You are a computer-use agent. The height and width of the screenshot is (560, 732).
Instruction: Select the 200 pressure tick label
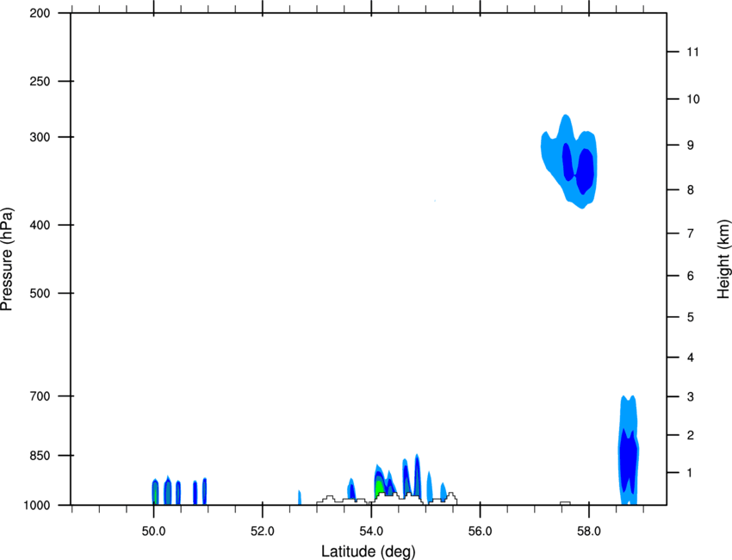tap(40, 13)
